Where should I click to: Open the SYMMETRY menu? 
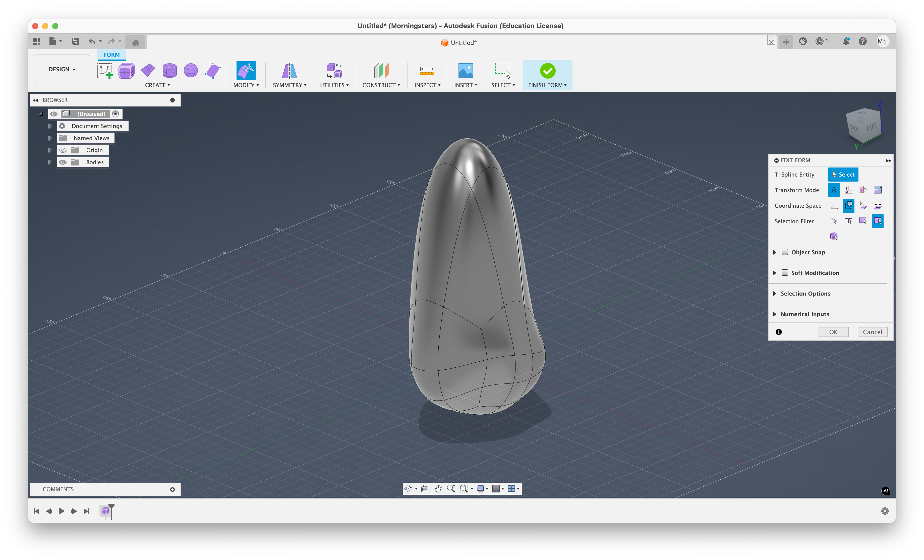tap(290, 85)
